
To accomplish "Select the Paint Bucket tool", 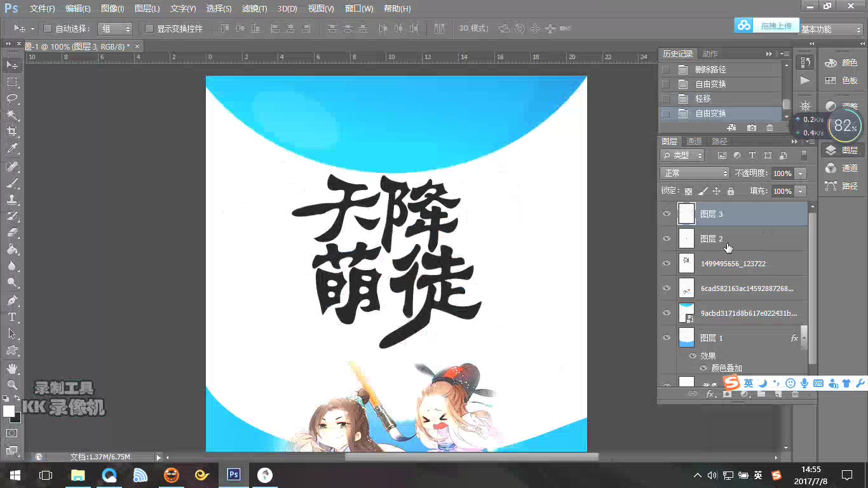I will [12, 249].
